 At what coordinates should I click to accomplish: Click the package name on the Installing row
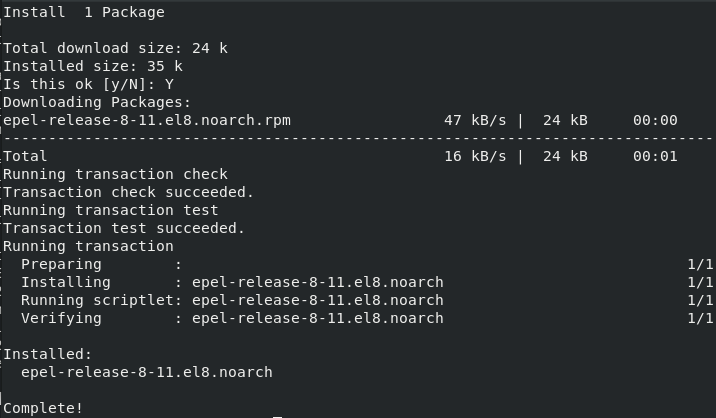pyautogui.click(x=318, y=282)
